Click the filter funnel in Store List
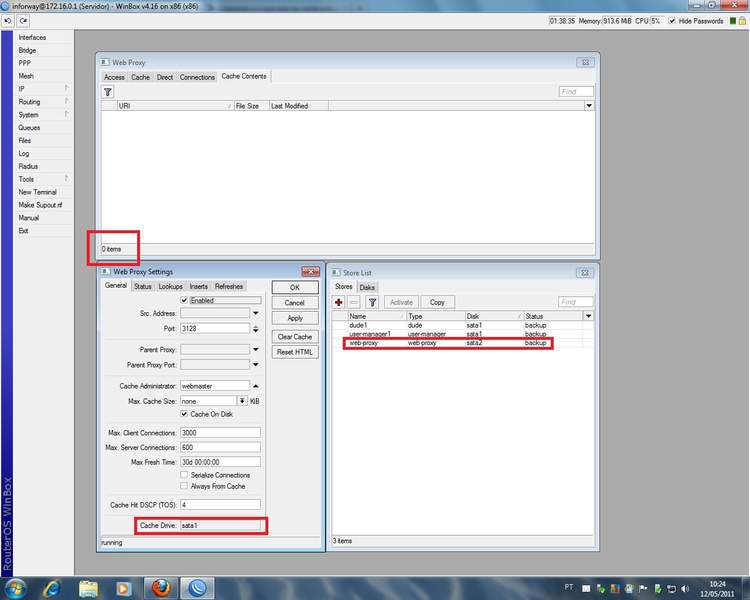This screenshot has height=600, width=750. pyautogui.click(x=372, y=302)
